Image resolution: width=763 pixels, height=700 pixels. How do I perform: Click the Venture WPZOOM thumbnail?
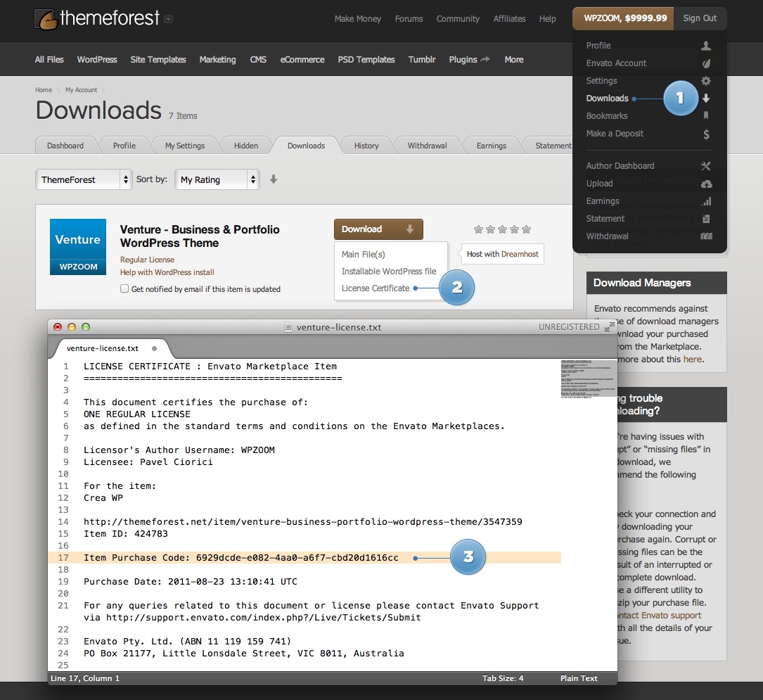click(x=78, y=247)
